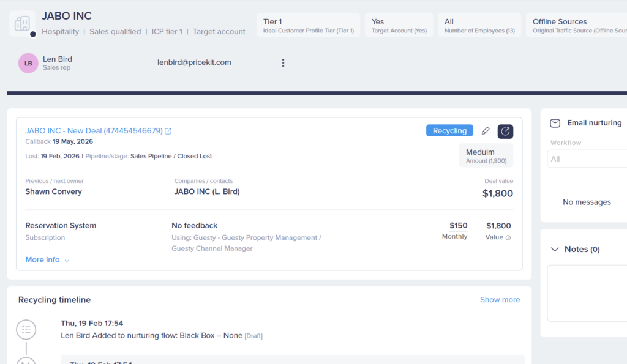
Task: Select the Offline Sources traffic source chip
Action: tap(576, 25)
